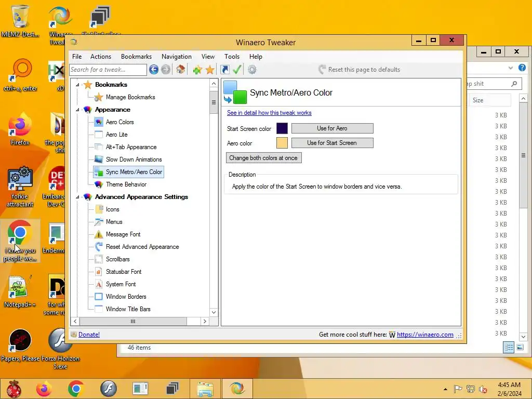Click the tree horizontal scroll right arrow
532x399 pixels.
tap(205, 321)
